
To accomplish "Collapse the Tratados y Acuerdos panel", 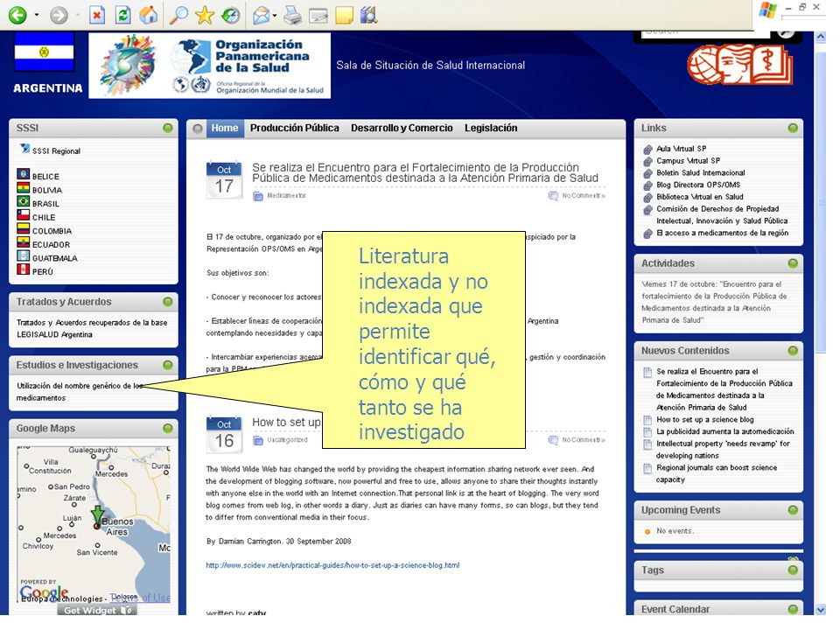I will pos(168,302).
